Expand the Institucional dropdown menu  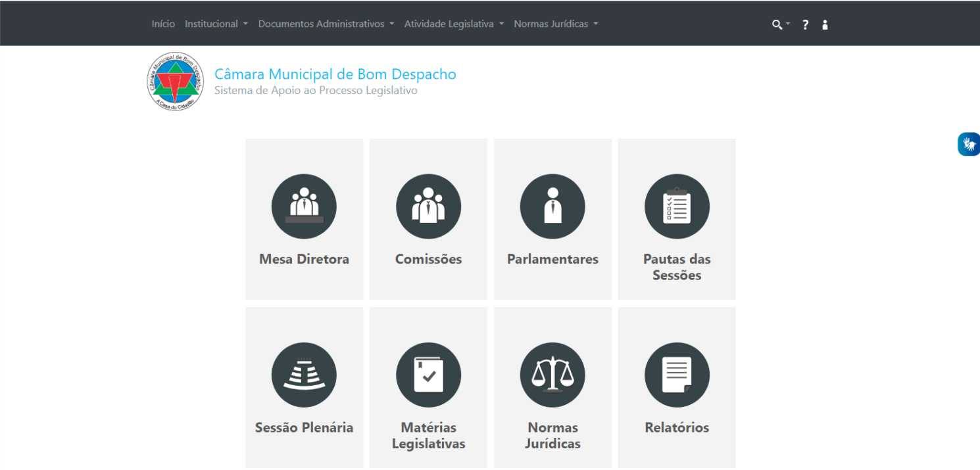[x=216, y=24]
